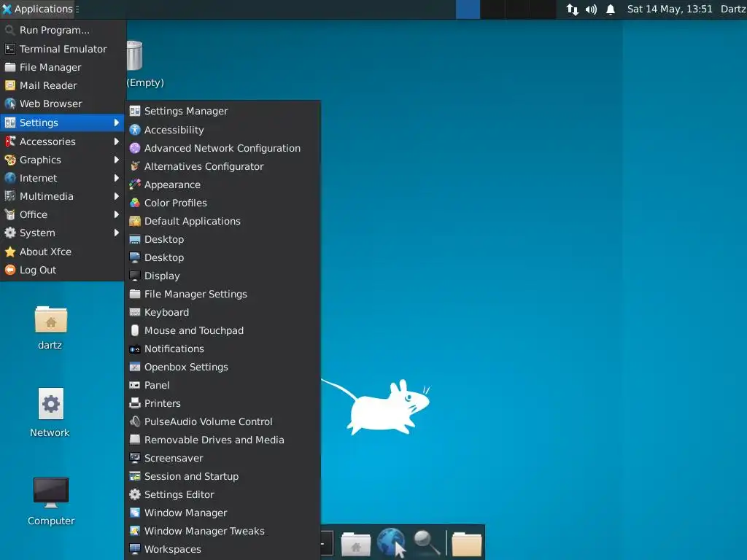This screenshot has height=560, width=747.
Task: Open Settings Manager from the submenu
Action: click(x=222, y=111)
